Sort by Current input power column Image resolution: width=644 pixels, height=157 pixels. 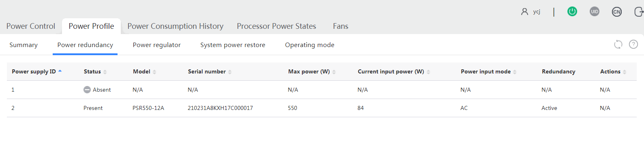coord(428,72)
